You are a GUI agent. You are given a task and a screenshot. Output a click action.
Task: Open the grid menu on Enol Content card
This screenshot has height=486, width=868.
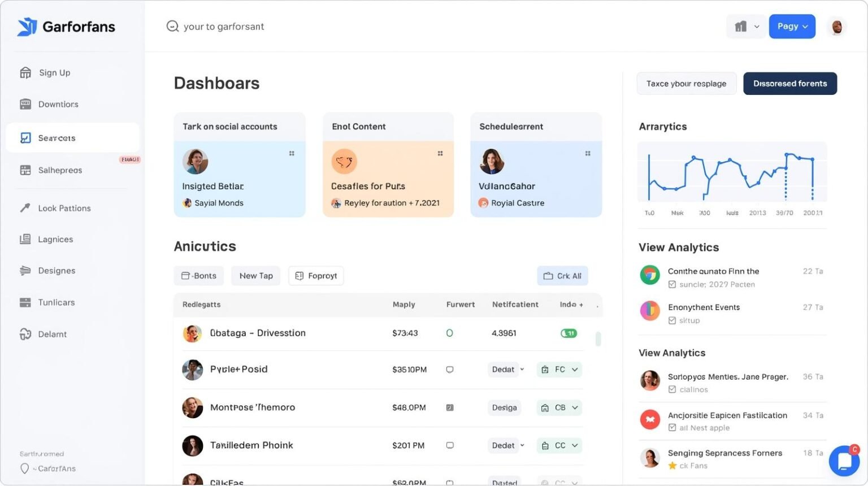tap(440, 153)
